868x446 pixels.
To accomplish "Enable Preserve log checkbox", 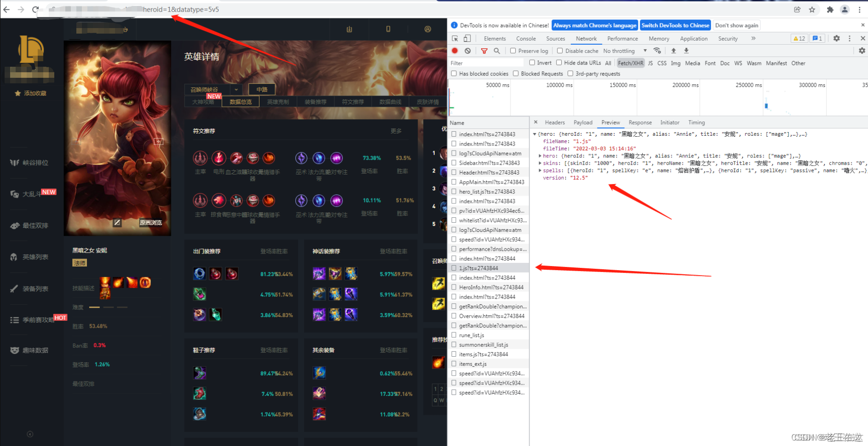I will [x=513, y=51].
